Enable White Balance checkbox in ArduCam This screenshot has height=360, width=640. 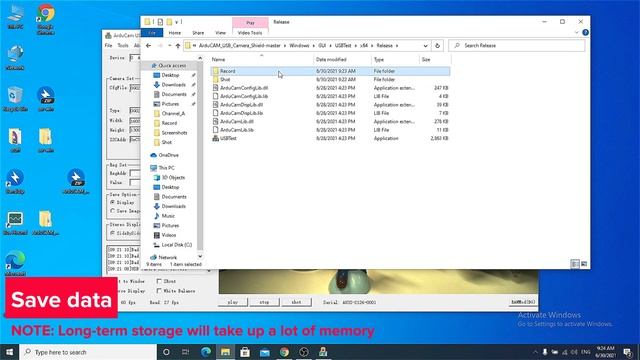[159, 291]
